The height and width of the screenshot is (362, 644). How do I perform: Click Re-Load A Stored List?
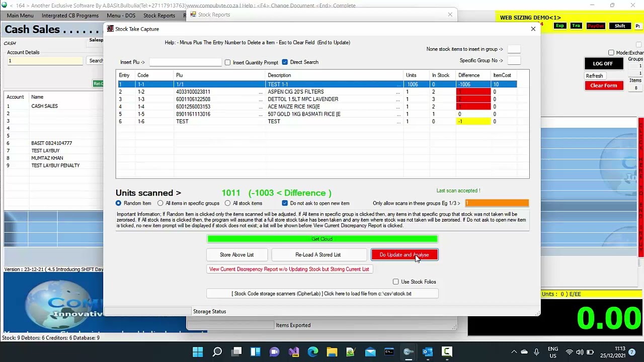coord(318,255)
